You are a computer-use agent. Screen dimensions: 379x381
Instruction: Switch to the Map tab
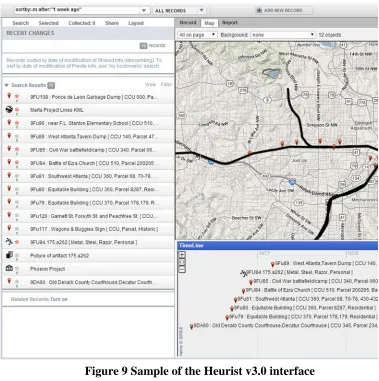pos(209,23)
